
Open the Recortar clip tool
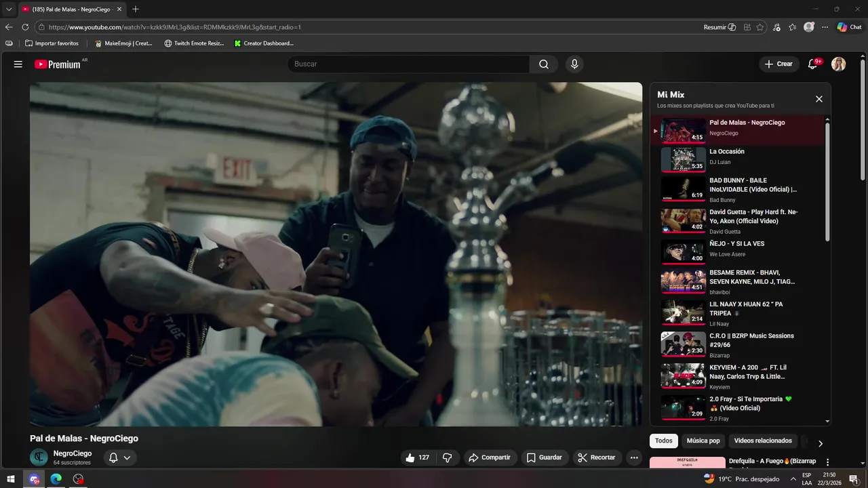point(597,457)
